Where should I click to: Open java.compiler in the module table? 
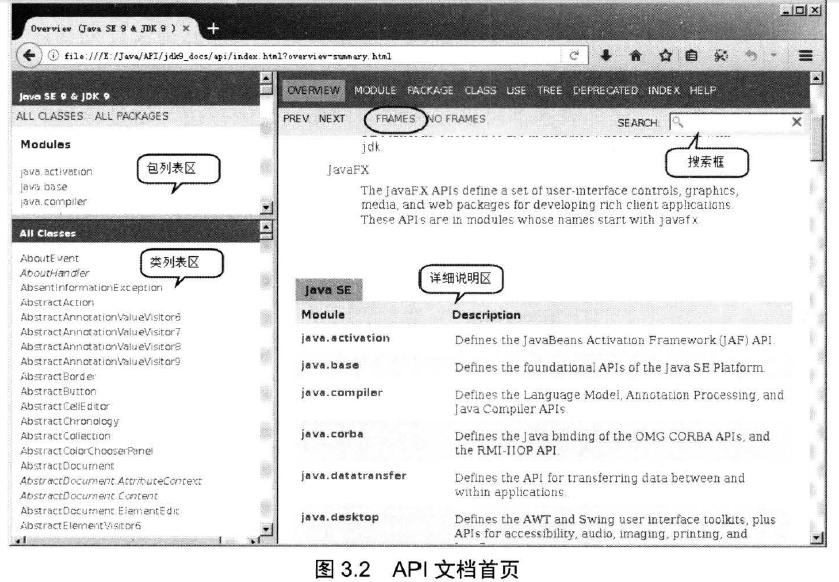coord(342,393)
